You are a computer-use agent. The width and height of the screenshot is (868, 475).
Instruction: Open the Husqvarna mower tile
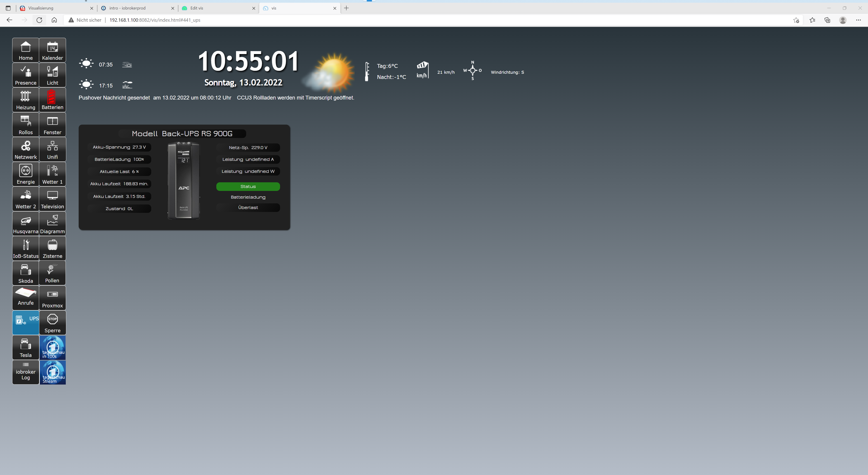click(26, 223)
